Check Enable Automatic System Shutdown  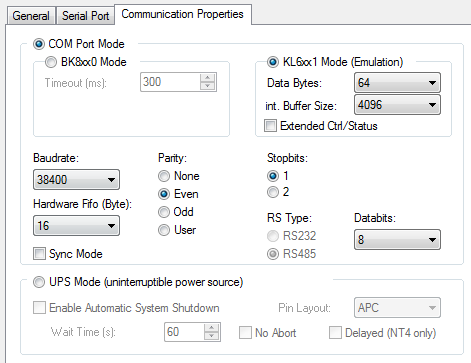(39, 308)
